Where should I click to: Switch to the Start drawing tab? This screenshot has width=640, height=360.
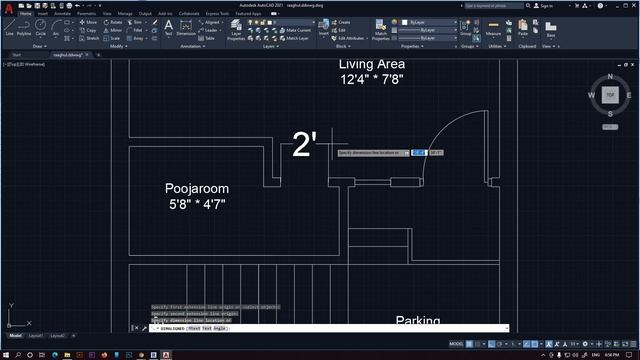pos(16,55)
